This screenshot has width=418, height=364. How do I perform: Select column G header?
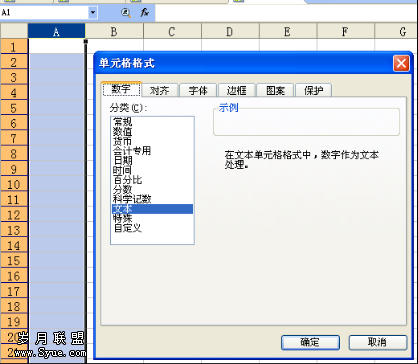point(396,31)
